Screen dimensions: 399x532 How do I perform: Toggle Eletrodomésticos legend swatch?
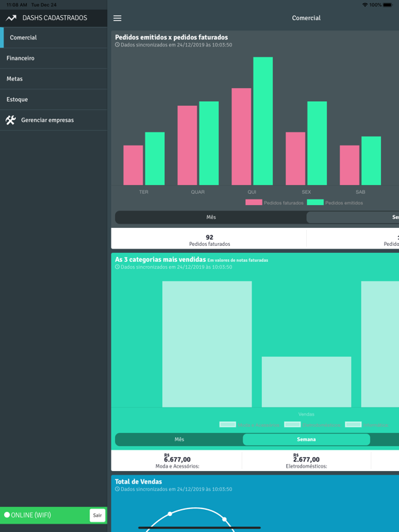[292, 425]
